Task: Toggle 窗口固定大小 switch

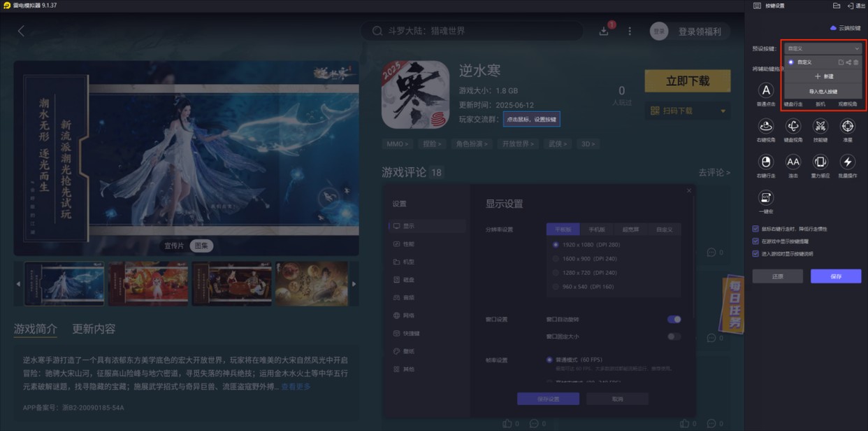Action: pyautogui.click(x=674, y=337)
